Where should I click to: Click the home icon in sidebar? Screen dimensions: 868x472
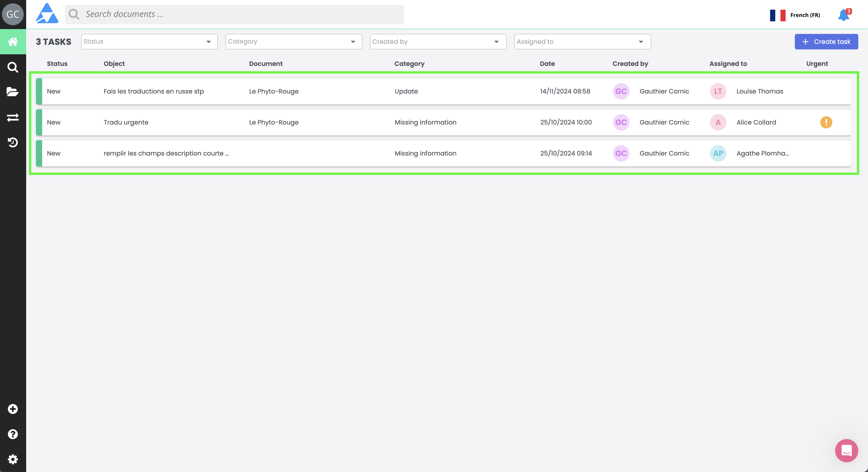click(x=13, y=42)
